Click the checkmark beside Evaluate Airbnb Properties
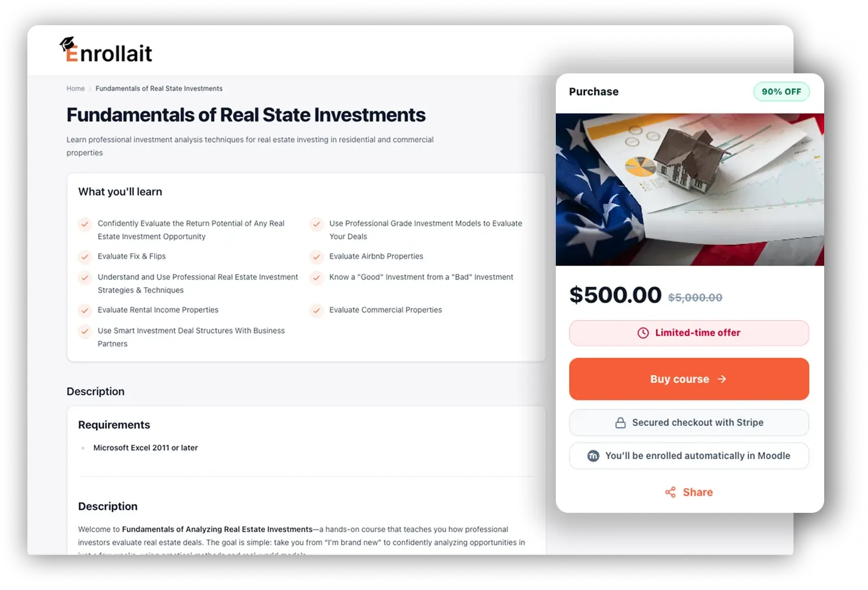The image size is (868, 590). pos(317,257)
